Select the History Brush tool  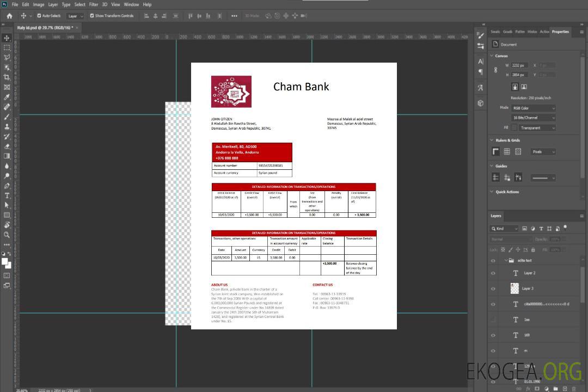(x=7, y=137)
